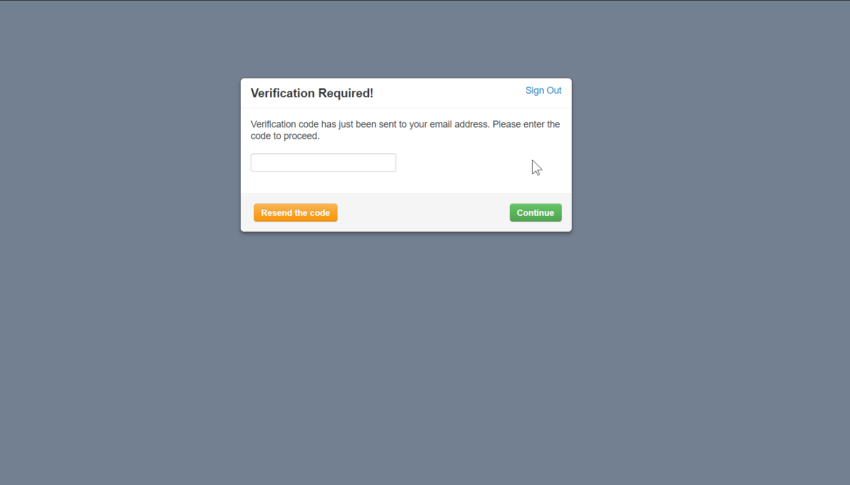Sign out from the verification dialog
The width and height of the screenshot is (850, 485).
543,90
